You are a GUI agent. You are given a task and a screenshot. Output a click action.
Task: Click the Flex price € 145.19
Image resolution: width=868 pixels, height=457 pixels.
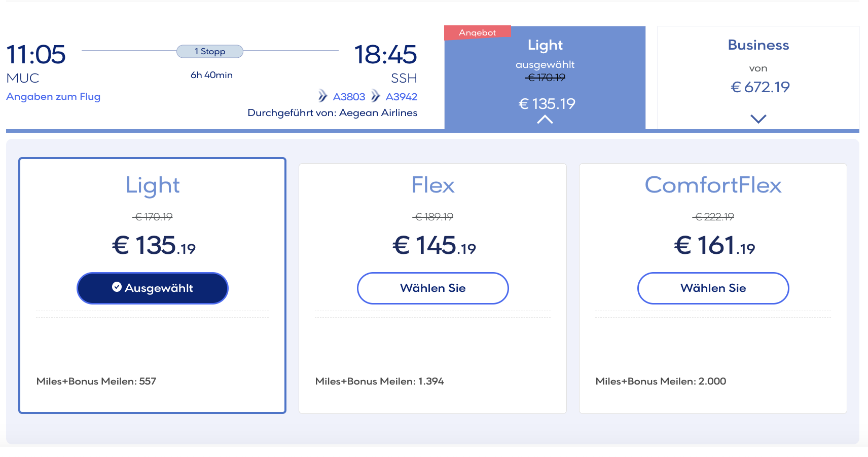pyautogui.click(x=434, y=246)
